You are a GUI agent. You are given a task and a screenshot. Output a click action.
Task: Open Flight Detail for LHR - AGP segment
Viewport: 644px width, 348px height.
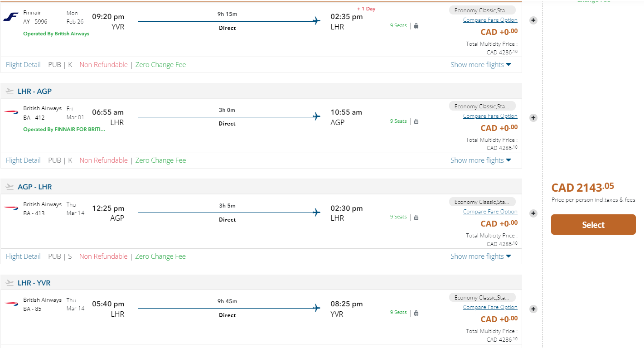click(23, 160)
